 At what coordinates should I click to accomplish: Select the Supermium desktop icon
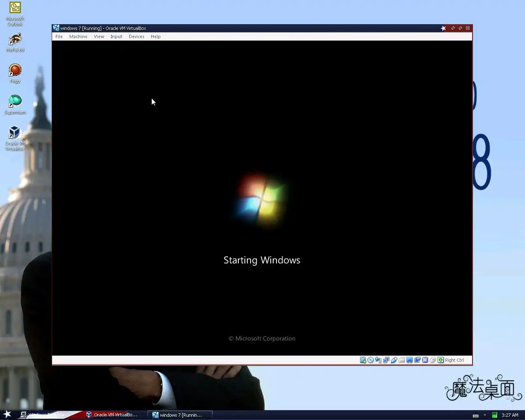click(x=15, y=105)
